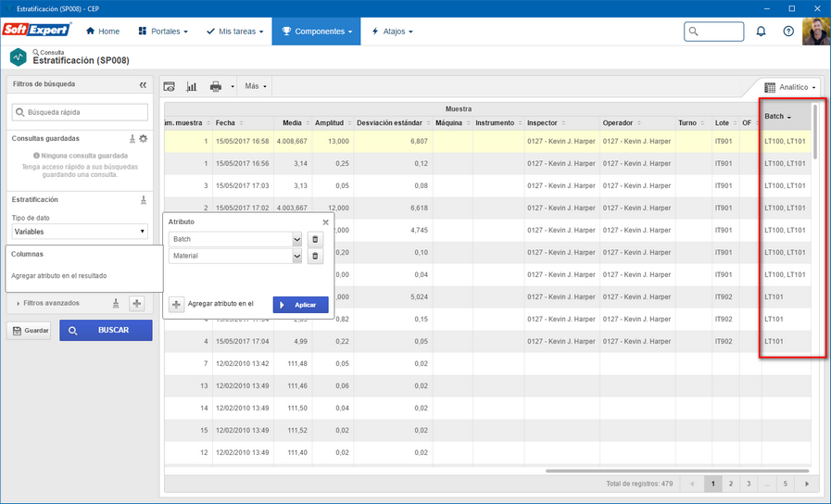
Task: Sort by the Inspector column
Action: pos(561,123)
